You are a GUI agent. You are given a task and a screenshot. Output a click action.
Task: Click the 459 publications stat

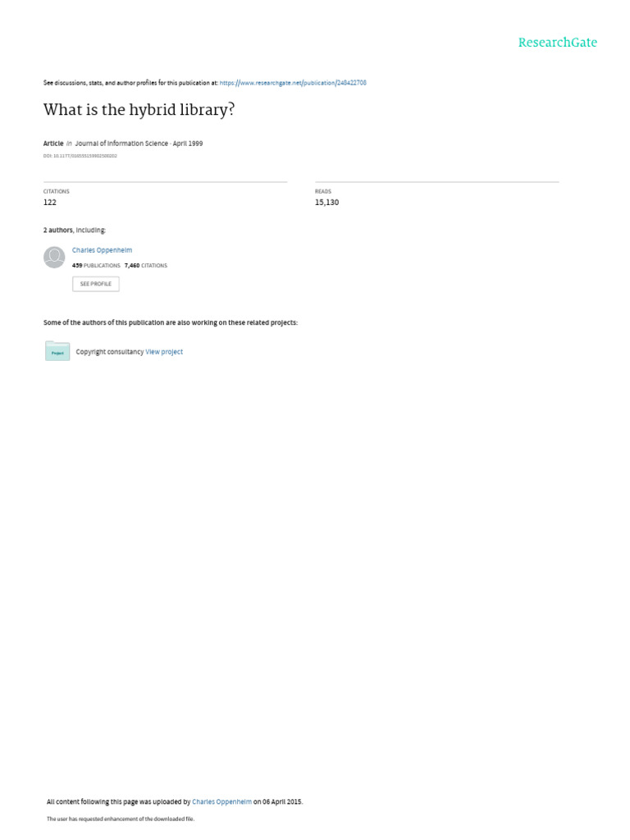coord(96,266)
